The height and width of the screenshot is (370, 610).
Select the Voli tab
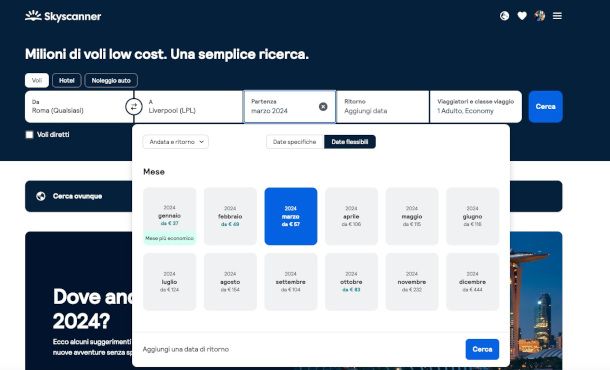(37, 81)
